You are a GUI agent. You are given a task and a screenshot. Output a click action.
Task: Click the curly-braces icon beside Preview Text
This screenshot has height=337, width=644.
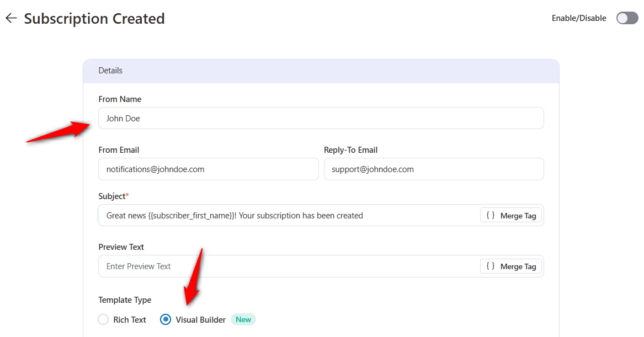click(490, 266)
